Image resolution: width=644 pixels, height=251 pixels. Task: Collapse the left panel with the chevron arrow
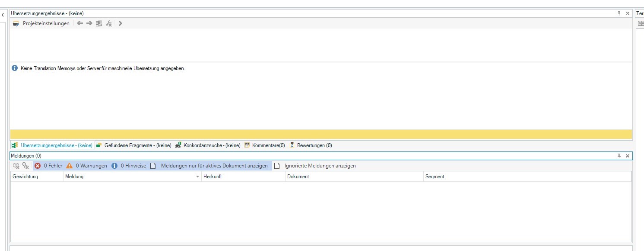point(3,15)
